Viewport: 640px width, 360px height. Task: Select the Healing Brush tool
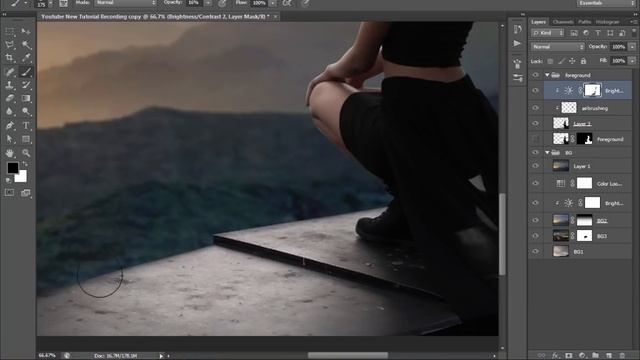10,72
